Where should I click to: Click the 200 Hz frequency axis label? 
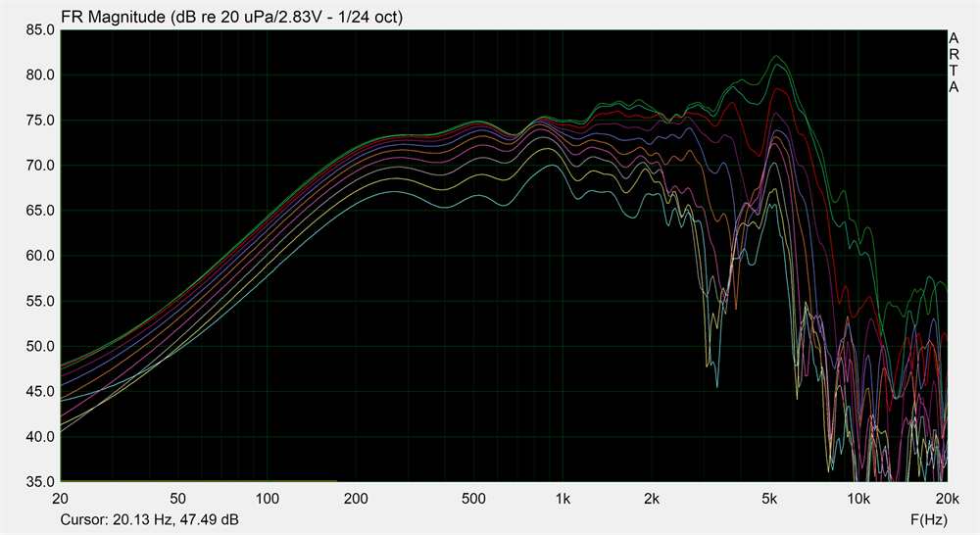pyautogui.click(x=357, y=499)
